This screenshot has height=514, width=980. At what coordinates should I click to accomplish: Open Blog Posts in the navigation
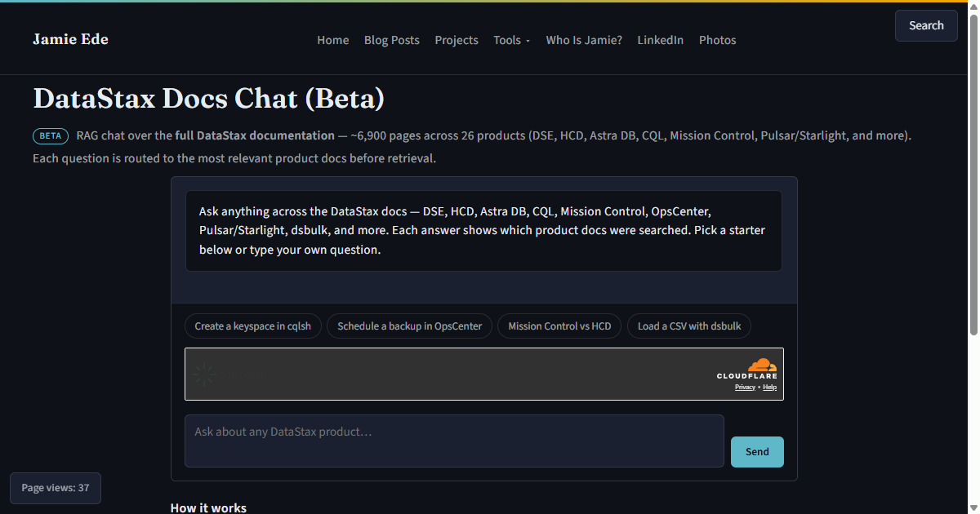point(392,40)
